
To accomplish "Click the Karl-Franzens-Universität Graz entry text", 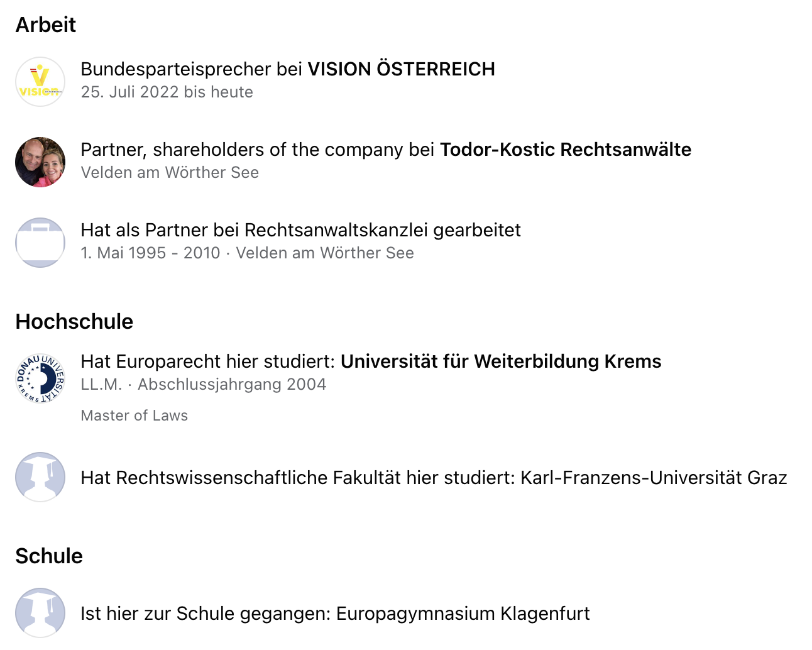I will 434,478.
